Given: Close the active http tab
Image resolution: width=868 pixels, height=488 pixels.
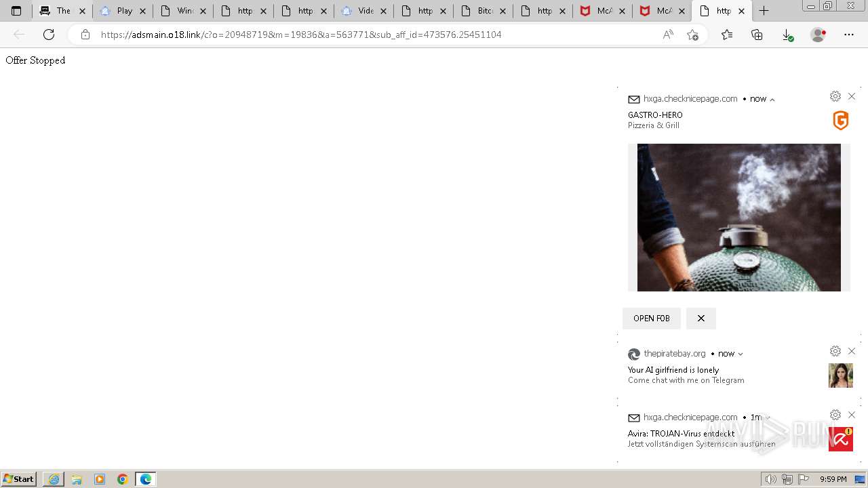Looking at the screenshot, I should (x=741, y=11).
